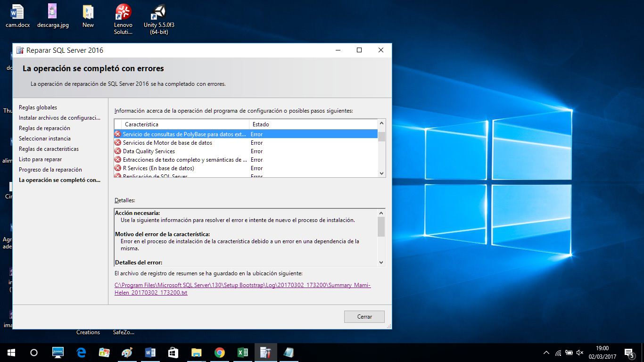Open Excel from the taskbar
The image size is (644, 362).
[243, 353]
